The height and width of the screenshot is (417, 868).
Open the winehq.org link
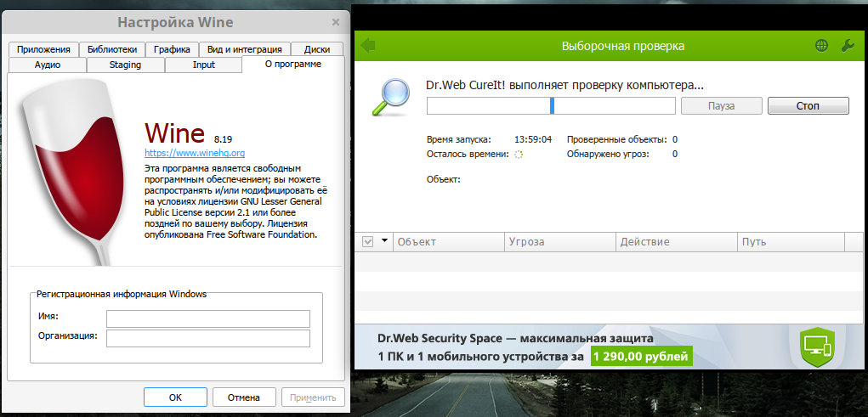(x=195, y=153)
